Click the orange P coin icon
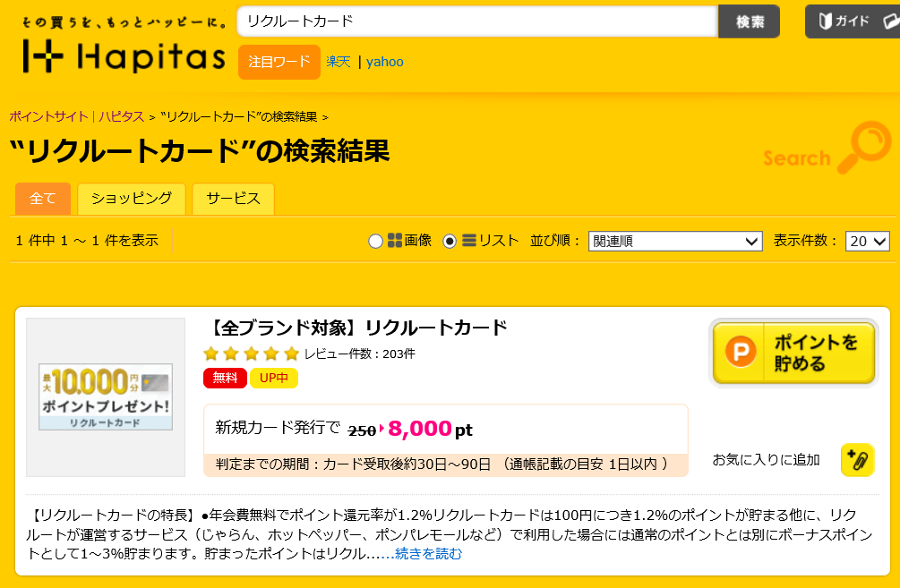This screenshot has height=588, width=900. click(x=741, y=351)
